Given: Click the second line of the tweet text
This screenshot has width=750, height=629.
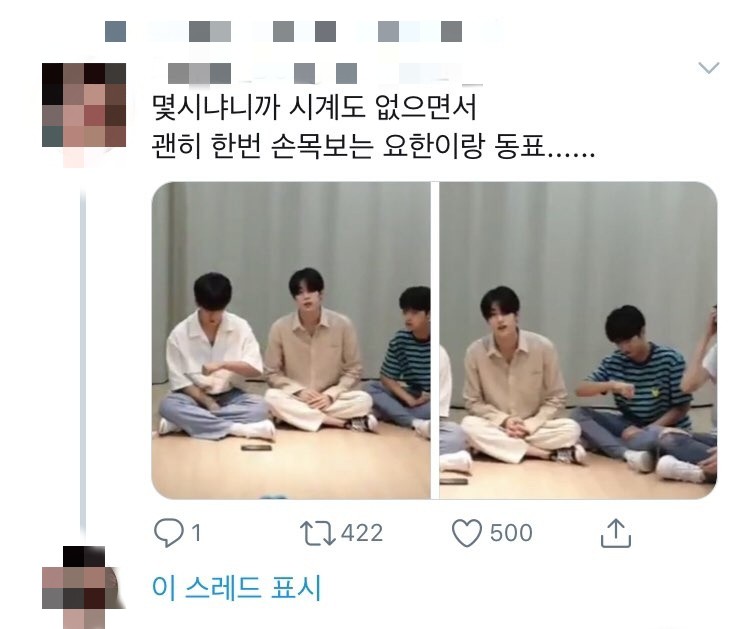Looking at the screenshot, I should point(373,146).
